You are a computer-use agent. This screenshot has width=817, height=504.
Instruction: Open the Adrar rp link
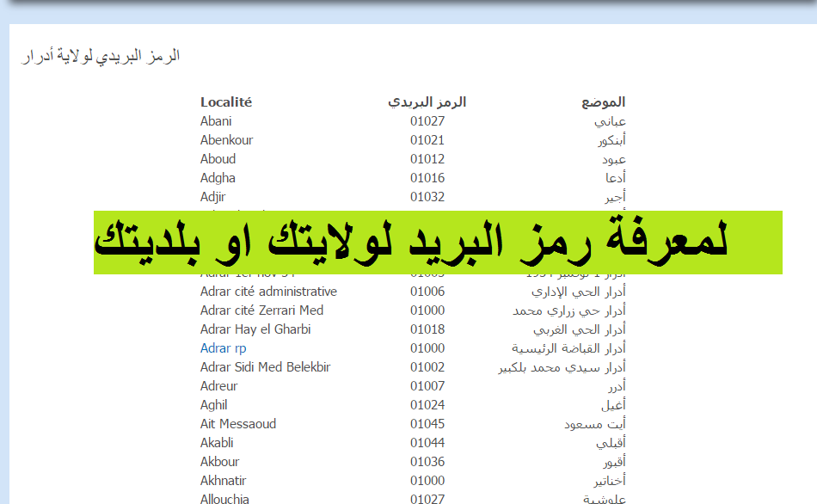[223, 348]
